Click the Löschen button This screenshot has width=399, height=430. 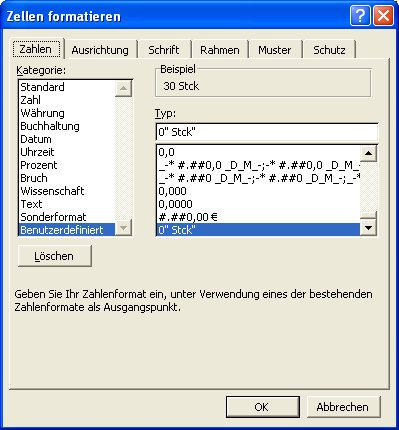tap(54, 256)
